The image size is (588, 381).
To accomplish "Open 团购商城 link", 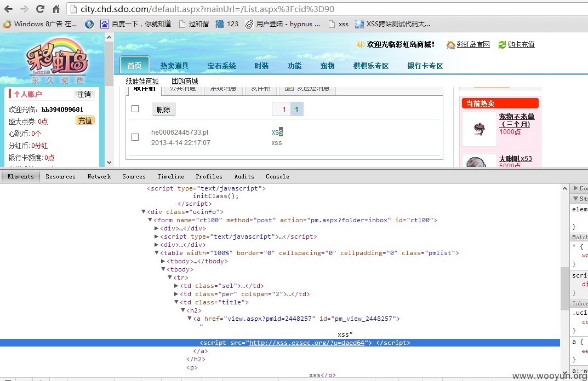I will 185,81.
